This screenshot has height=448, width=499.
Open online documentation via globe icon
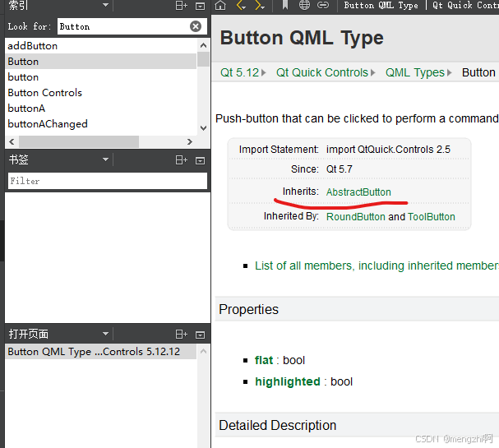pos(304,5)
